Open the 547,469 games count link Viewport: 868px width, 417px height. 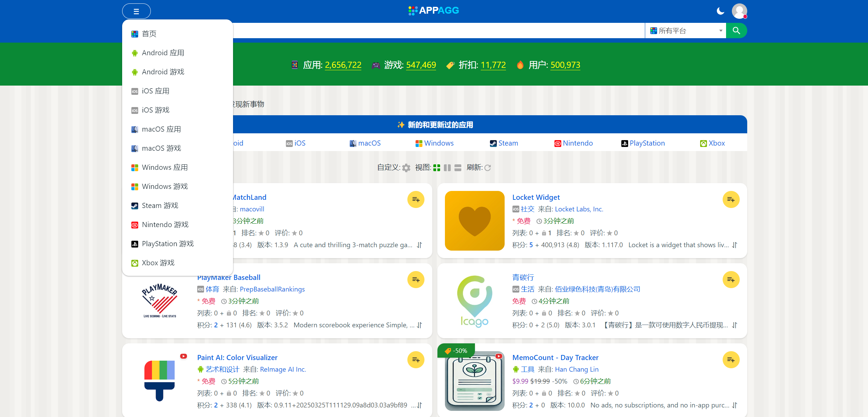(421, 65)
